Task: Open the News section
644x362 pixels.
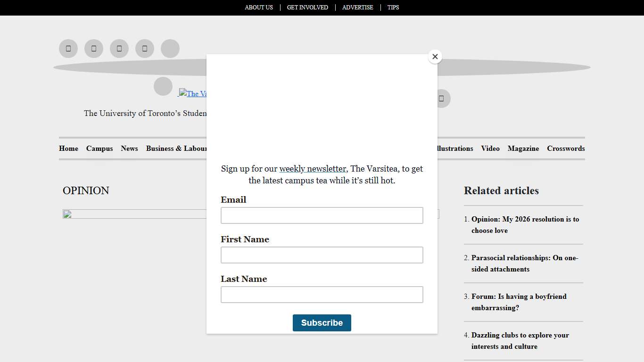Action: point(129,148)
